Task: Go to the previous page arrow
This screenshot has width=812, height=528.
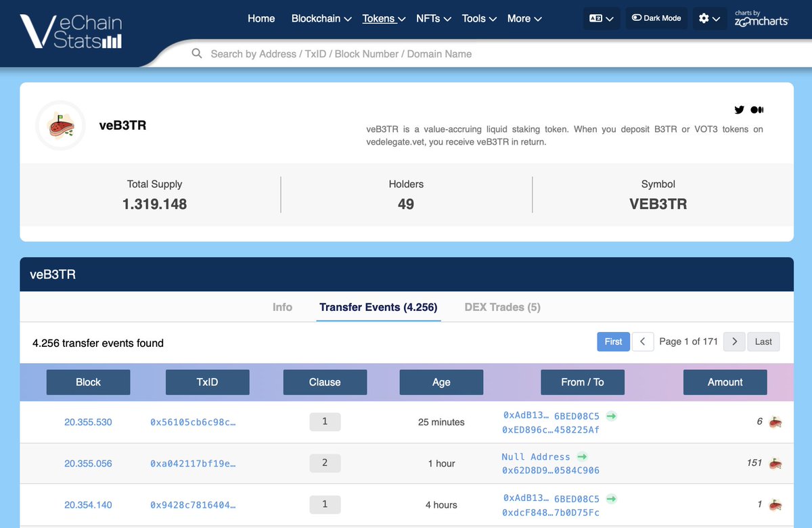Action: (643, 341)
